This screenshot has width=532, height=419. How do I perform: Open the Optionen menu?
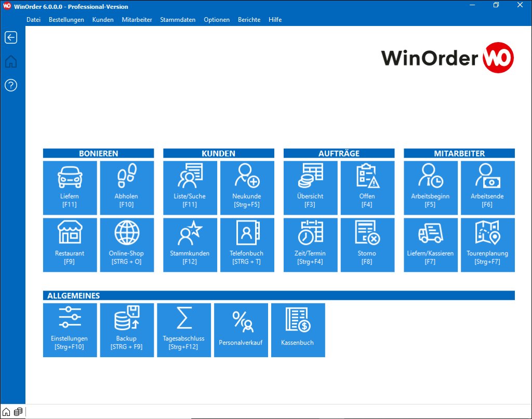pyautogui.click(x=217, y=20)
